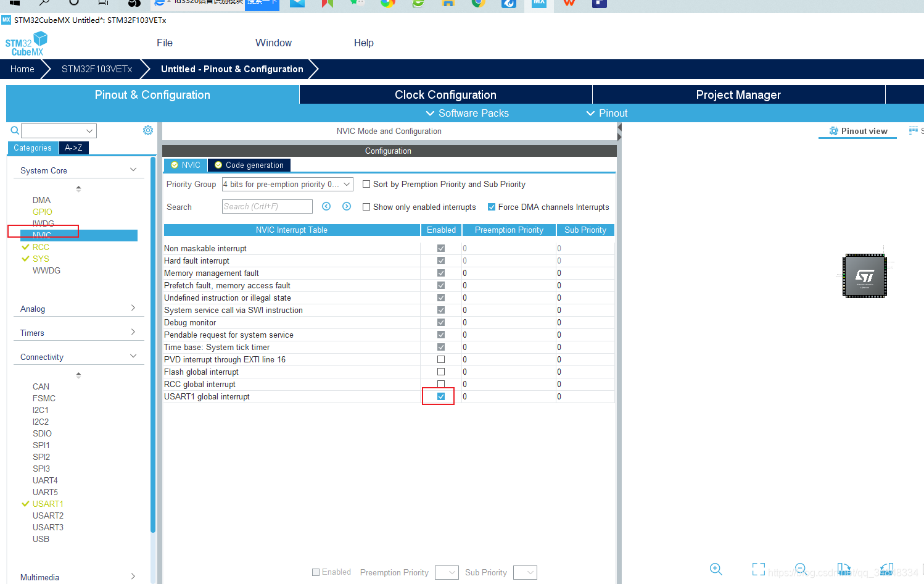Rotate the chip clockwise

coord(844,569)
